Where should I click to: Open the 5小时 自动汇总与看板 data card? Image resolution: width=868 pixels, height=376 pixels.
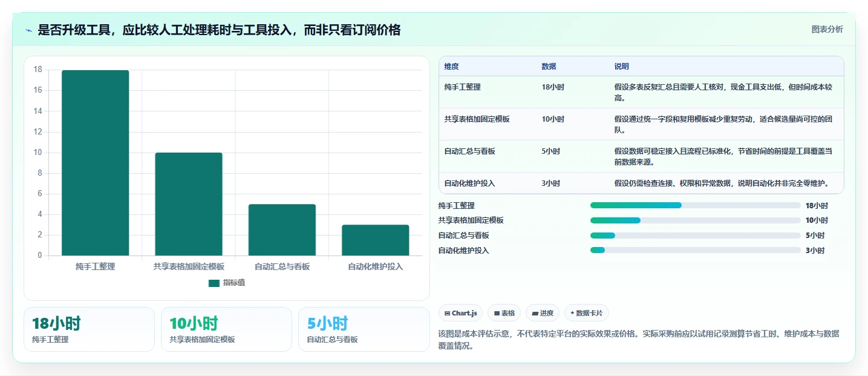coord(364,329)
